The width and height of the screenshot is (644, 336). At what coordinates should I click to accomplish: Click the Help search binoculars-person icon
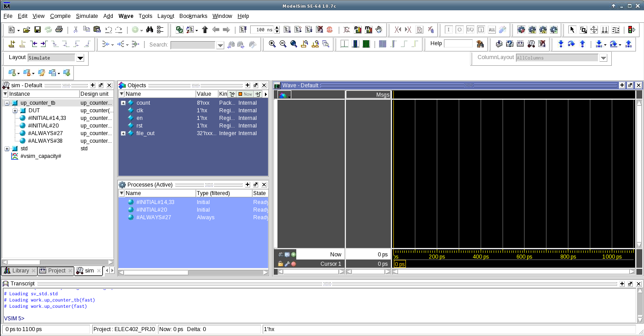[x=480, y=44]
